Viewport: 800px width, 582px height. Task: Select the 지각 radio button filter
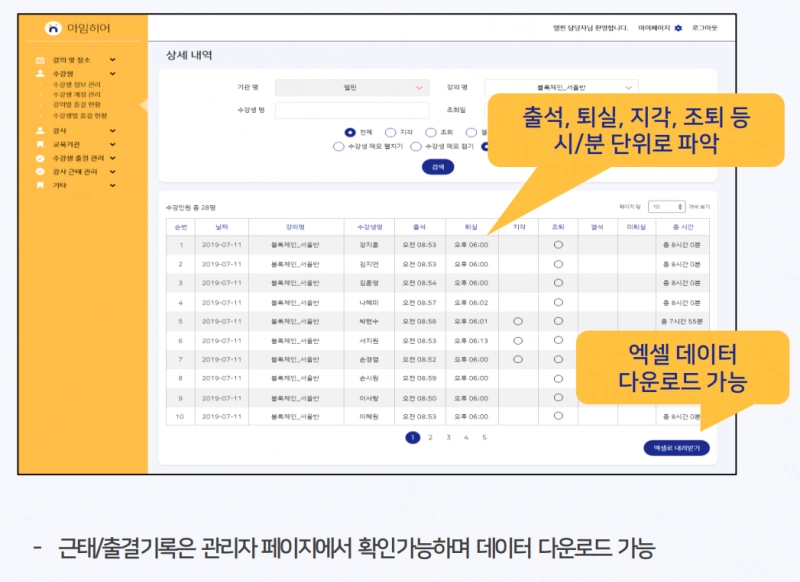coord(391,132)
